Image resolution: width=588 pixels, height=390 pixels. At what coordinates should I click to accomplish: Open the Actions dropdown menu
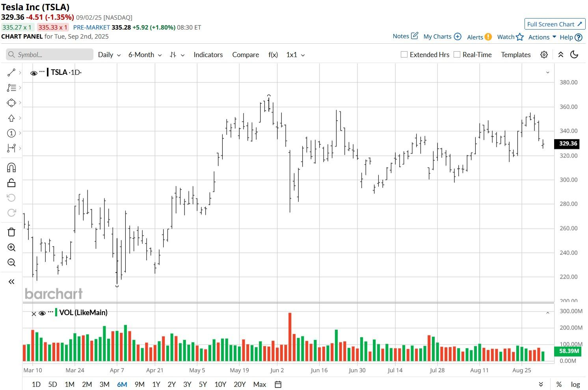[542, 37]
